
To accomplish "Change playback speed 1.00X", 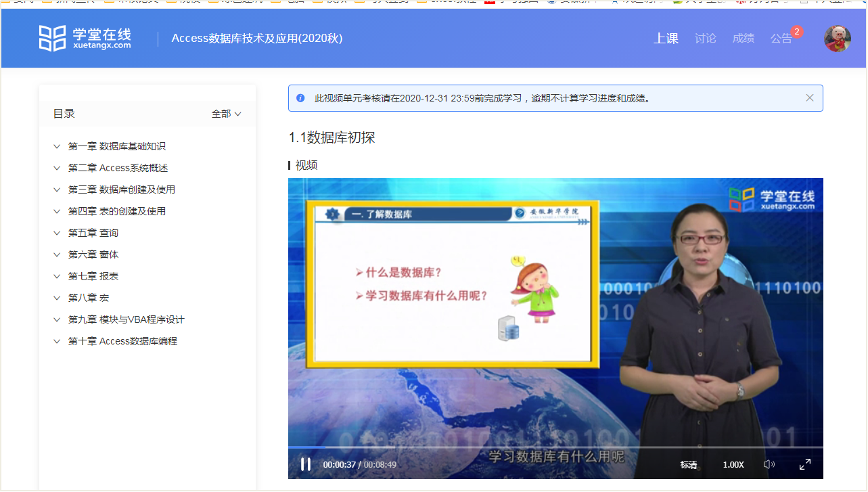I will pos(733,465).
